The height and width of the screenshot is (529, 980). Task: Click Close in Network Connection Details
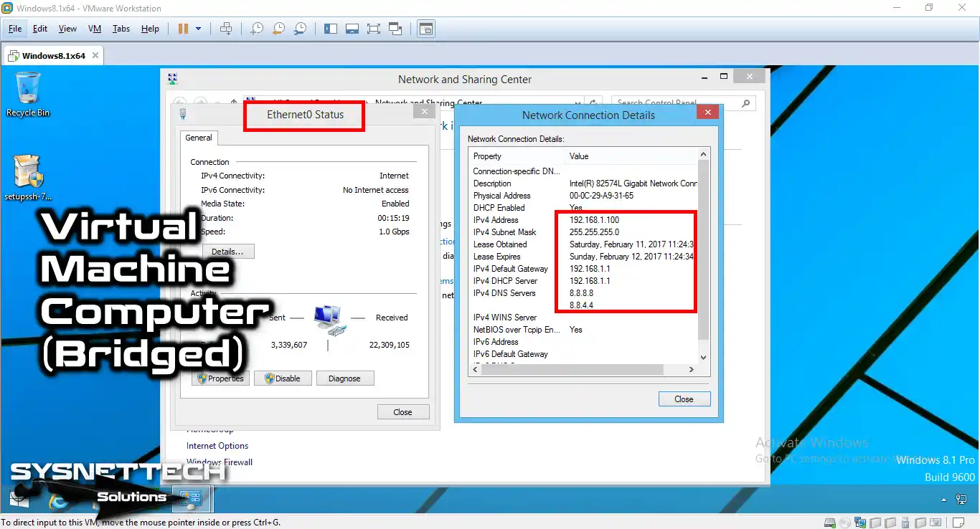pyautogui.click(x=684, y=399)
